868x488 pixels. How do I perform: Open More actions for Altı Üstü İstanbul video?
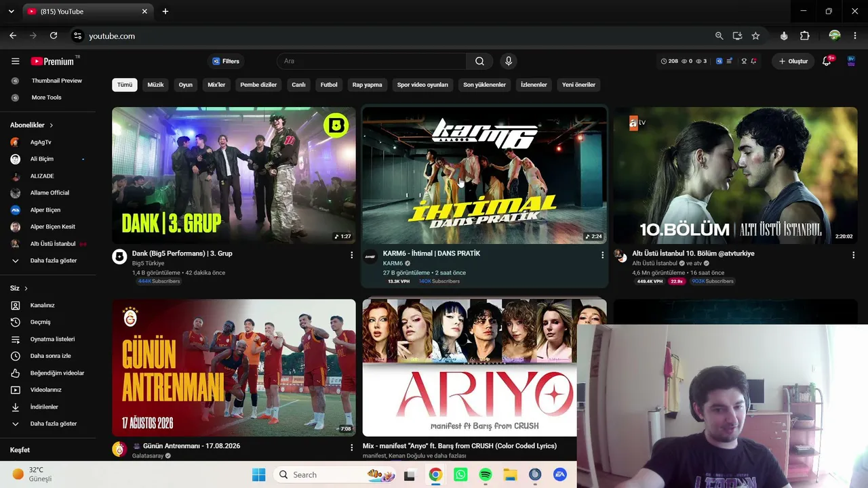coord(853,255)
